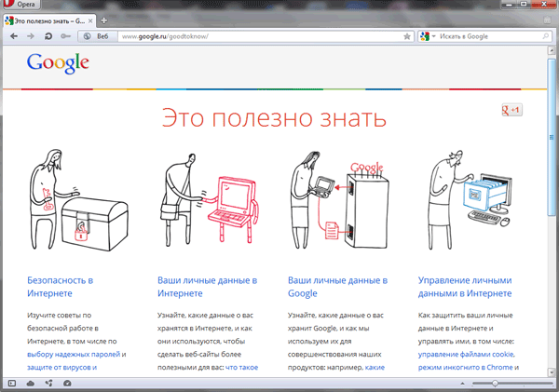The width and height of the screenshot is (559, 392).
Task: Bookmark the page with the star icon
Action: click(406, 36)
